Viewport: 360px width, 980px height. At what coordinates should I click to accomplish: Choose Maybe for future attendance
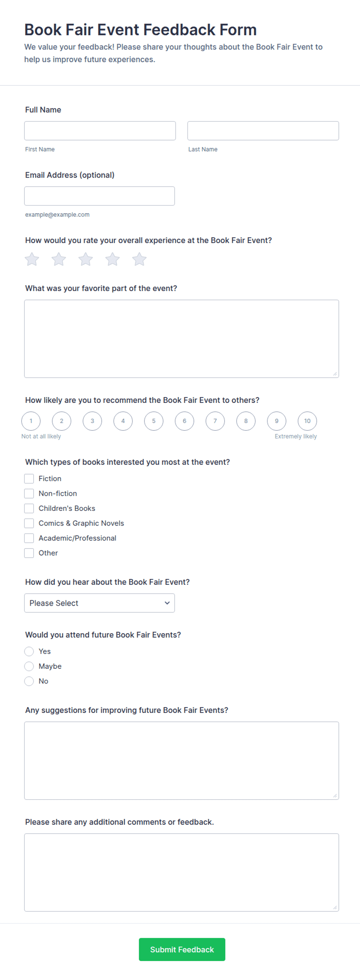[x=29, y=666]
